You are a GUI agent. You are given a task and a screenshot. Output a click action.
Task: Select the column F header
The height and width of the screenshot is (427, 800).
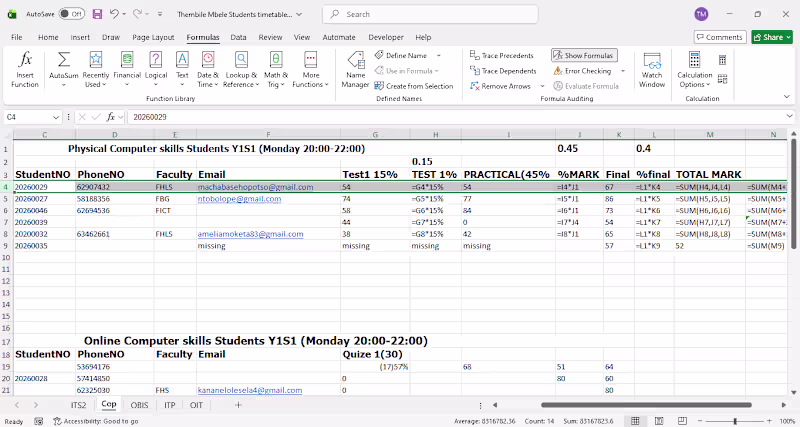[268, 135]
